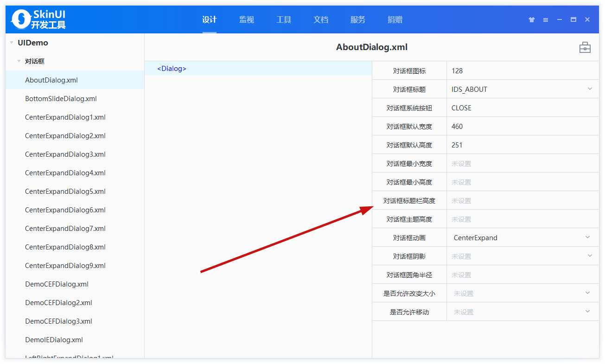The width and height of the screenshot is (605, 364).
Task: Select CenterExpandDialog1.xml
Action: 75,117
